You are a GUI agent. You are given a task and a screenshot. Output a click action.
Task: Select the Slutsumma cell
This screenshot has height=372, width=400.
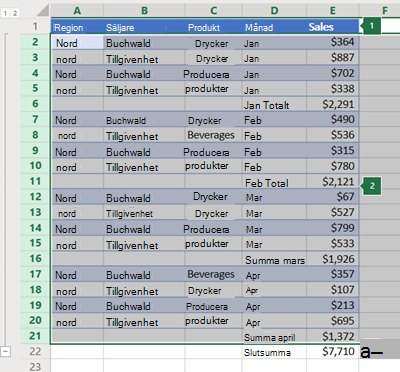tap(274, 352)
